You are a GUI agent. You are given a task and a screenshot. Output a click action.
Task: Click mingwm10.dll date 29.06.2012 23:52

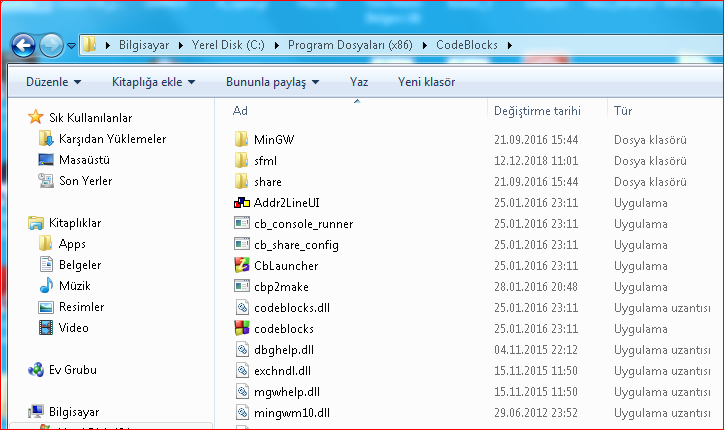click(536, 413)
